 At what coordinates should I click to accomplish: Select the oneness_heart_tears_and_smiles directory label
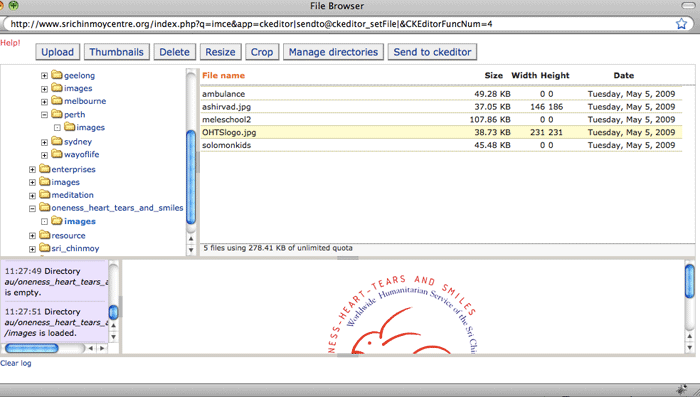point(117,208)
